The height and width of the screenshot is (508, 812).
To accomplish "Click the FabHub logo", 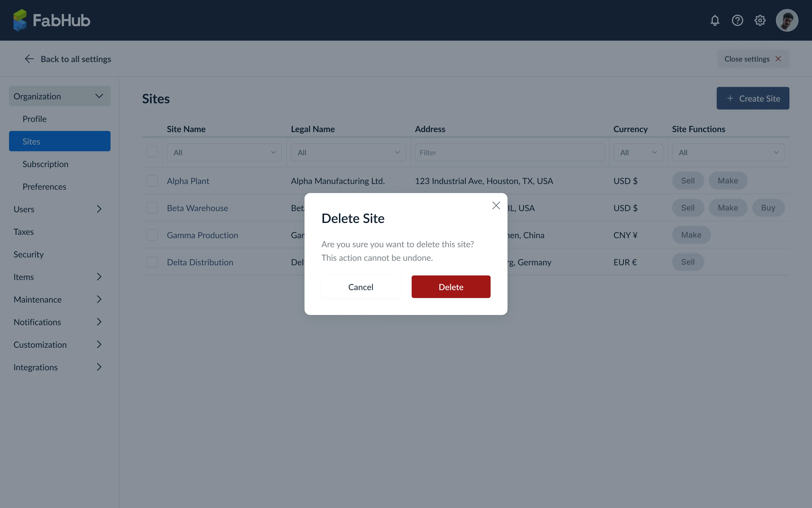I will pyautogui.click(x=52, y=20).
